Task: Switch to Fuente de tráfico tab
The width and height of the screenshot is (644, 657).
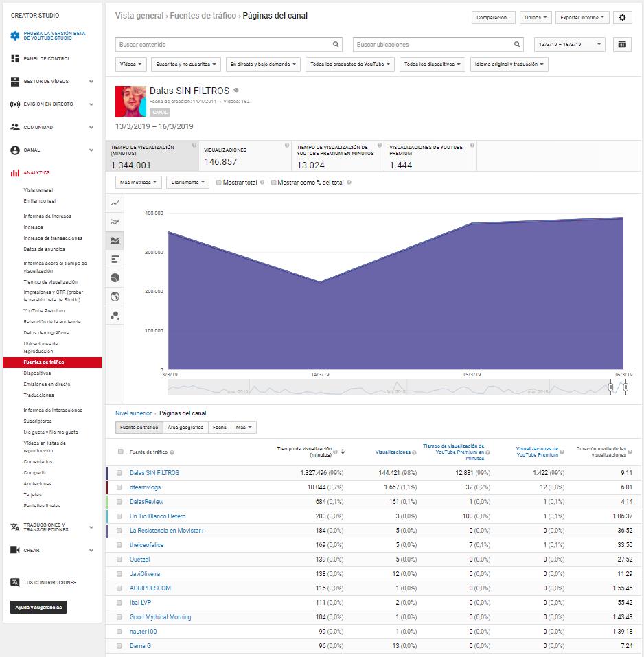Action: (x=139, y=428)
